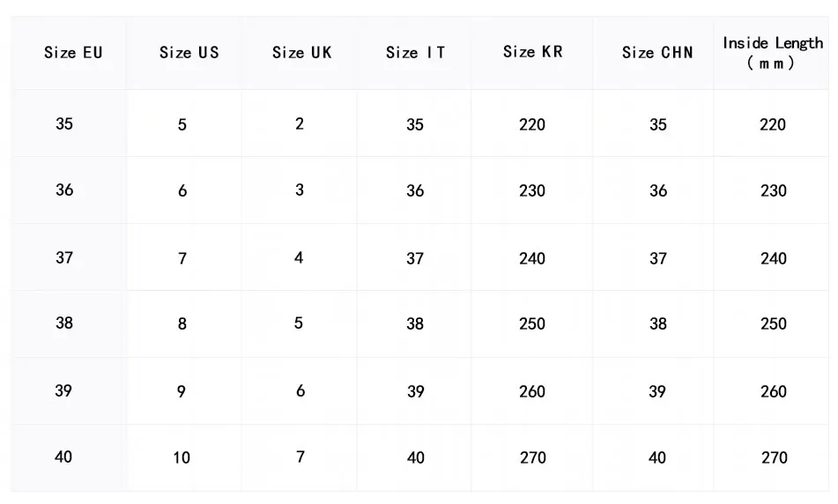Select EU size 40 cell
The height and width of the screenshot is (504, 838).
pyautogui.click(x=63, y=456)
